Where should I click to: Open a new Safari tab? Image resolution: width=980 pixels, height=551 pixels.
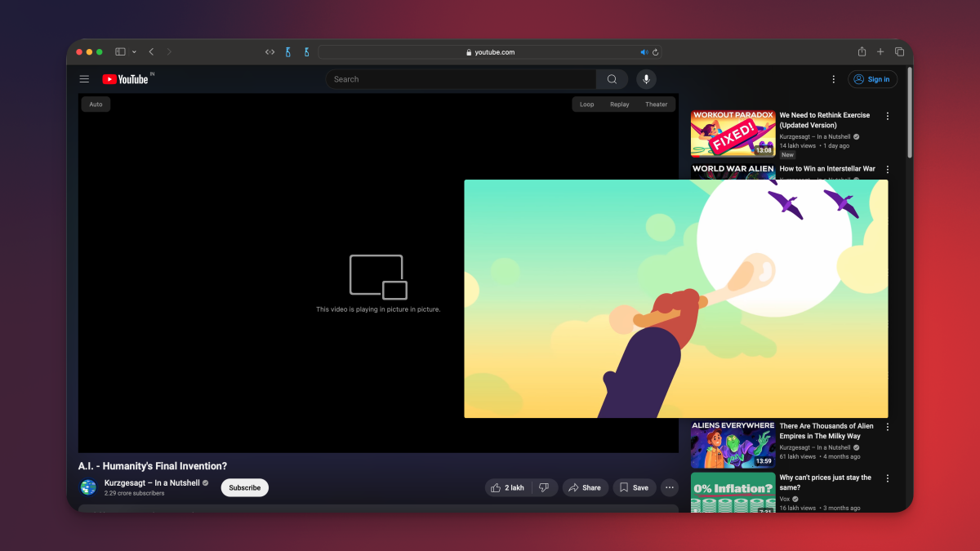880,51
